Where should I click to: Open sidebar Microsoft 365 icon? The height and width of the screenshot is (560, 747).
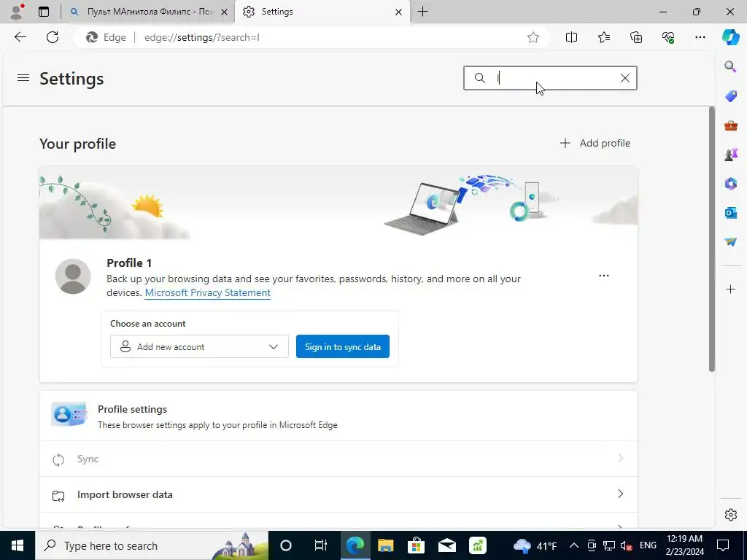730,183
